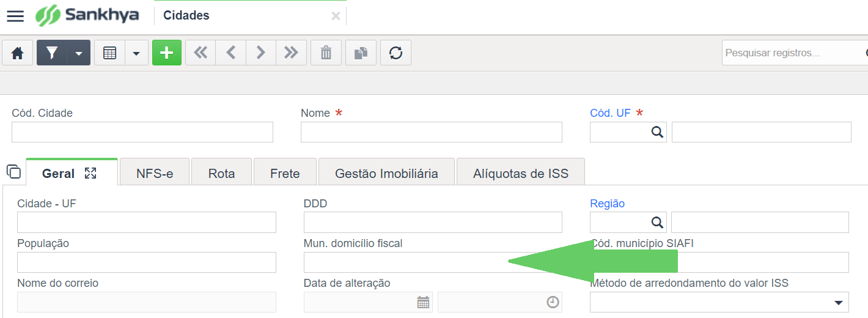Select the Geral tab
The height and width of the screenshot is (318, 868).
click(x=72, y=172)
